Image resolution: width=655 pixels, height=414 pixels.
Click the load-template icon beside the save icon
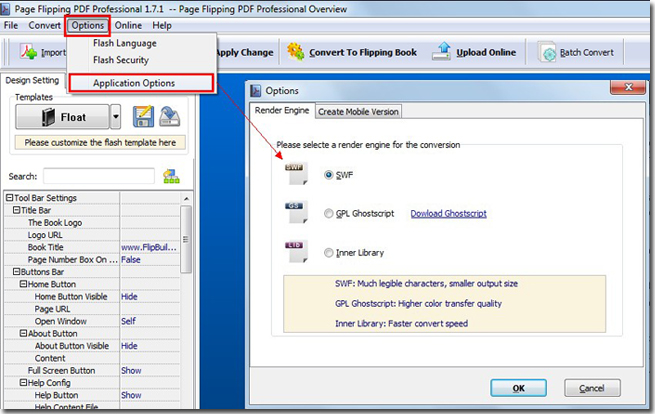click(x=170, y=117)
